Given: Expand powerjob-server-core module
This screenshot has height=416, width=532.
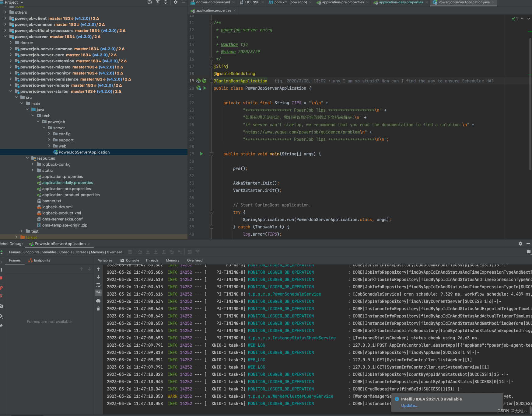Looking at the screenshot, I should tap(11, 55).
